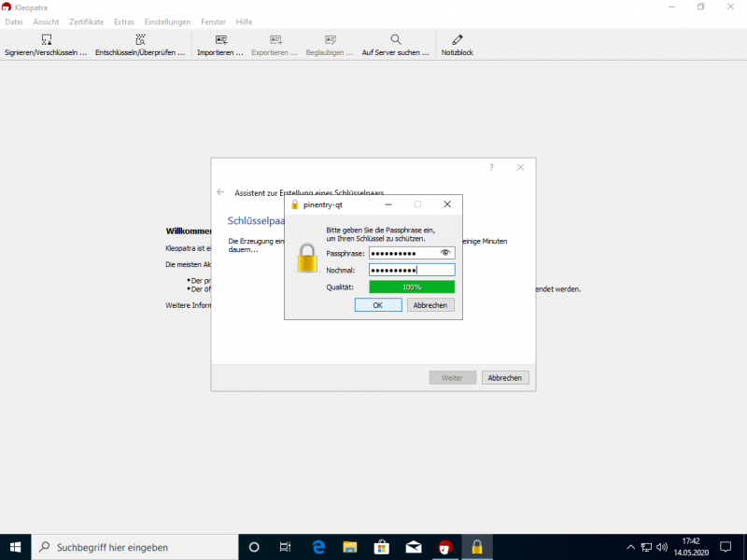The height and width of the screenshot is (560, 747).
Task: Click the Nochmal repeat passphrase field
Action: (x=411, y=270)
